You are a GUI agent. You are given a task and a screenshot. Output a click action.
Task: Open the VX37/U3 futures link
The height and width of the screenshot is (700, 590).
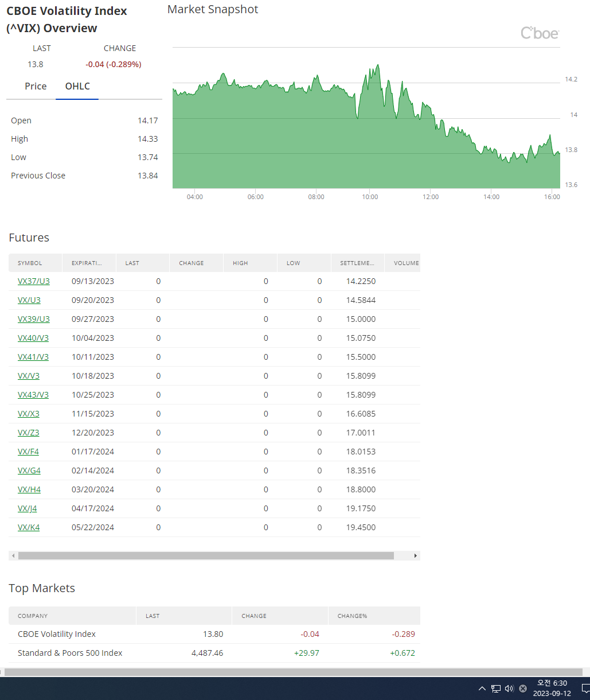(x=34, y=281)
